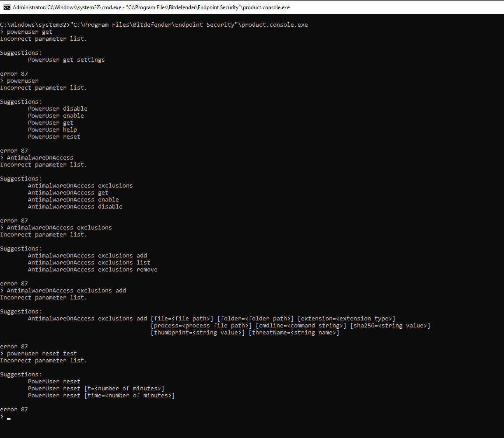Click the product.console.exe launch command line
504x438 pixels.
tap(154, 25)
